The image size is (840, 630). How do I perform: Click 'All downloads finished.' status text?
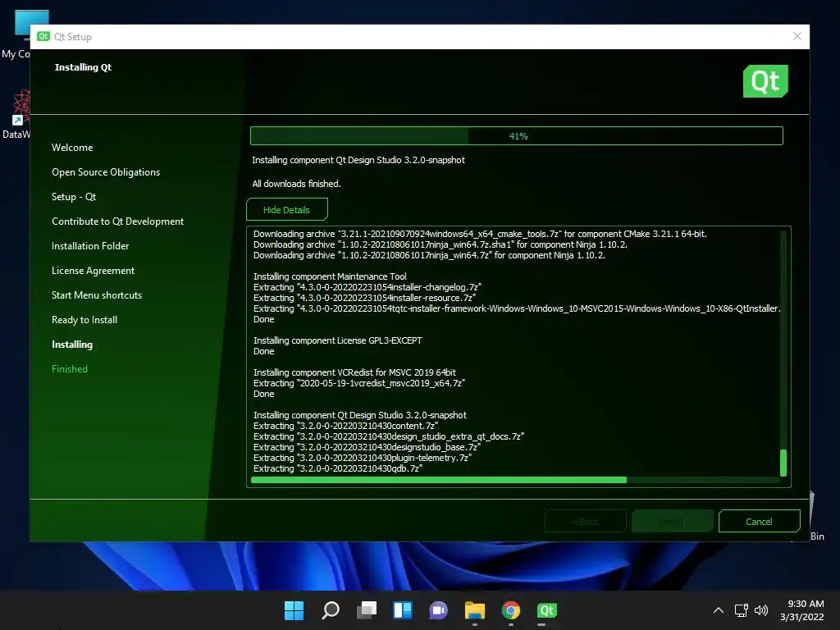pos(296,184)
